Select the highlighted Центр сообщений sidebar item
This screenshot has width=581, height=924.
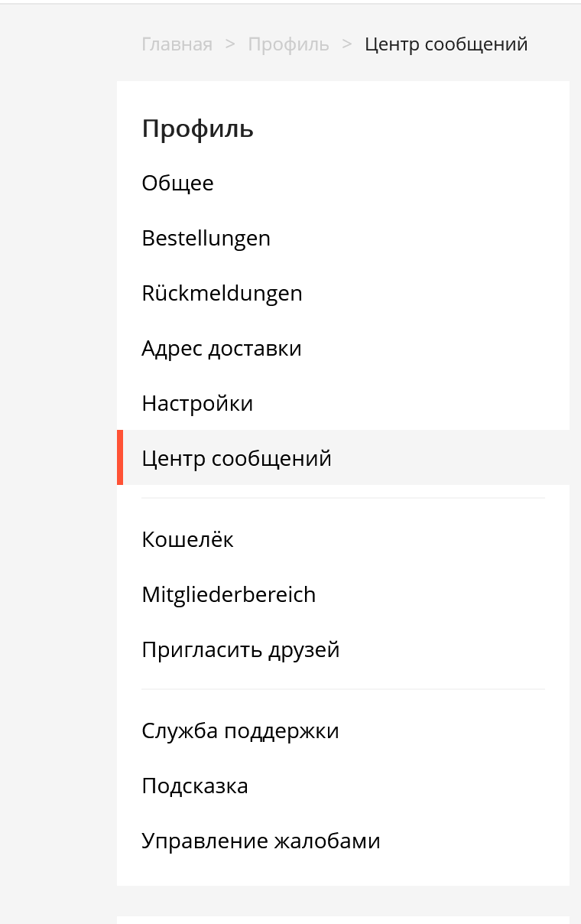(x=236, y=459)
